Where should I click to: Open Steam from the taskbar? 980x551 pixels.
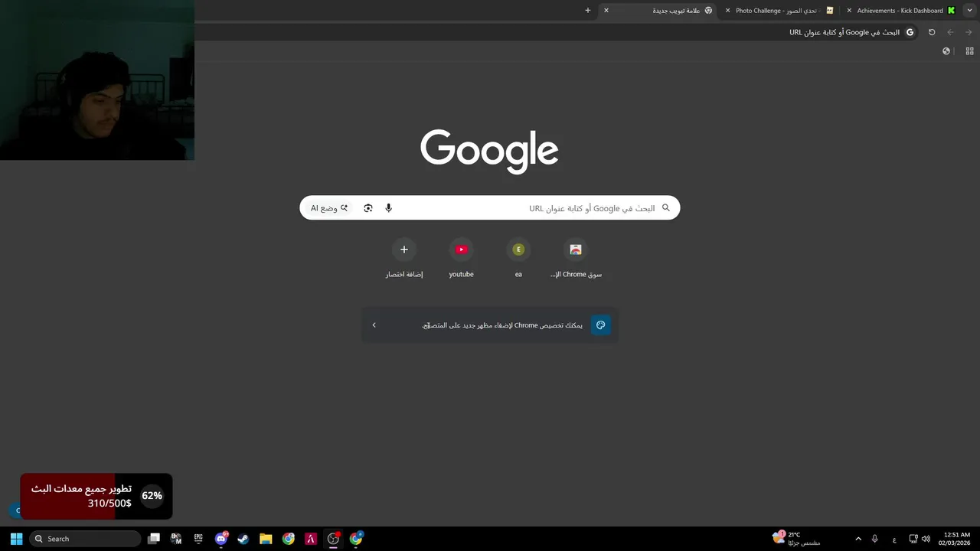coord(243,539)
